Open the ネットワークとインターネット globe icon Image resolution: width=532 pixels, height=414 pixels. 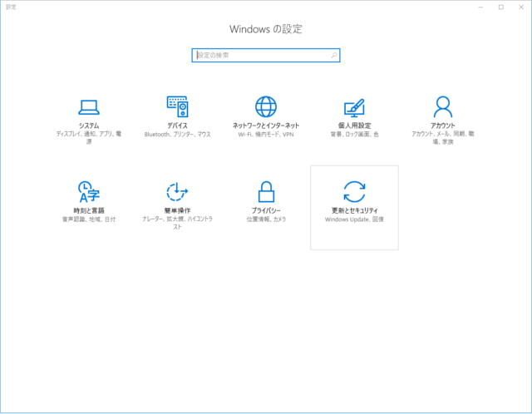pyautogui.click(x=266, y=106)
